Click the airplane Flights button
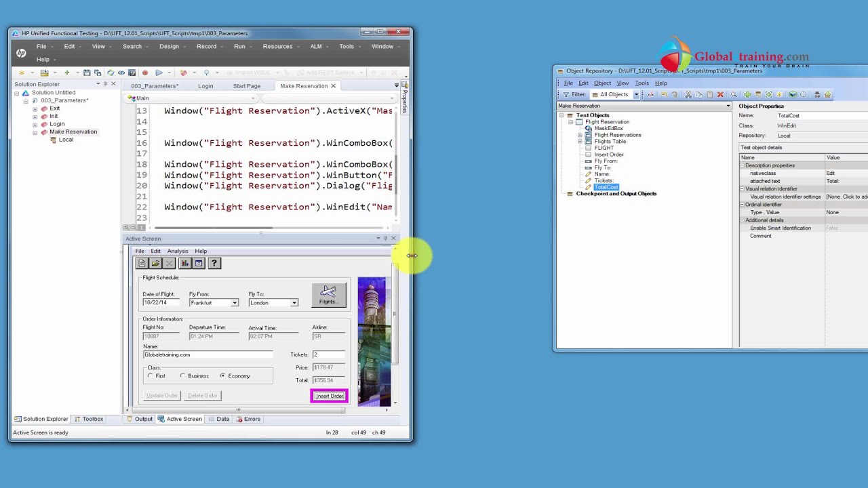 coord(329,295)
